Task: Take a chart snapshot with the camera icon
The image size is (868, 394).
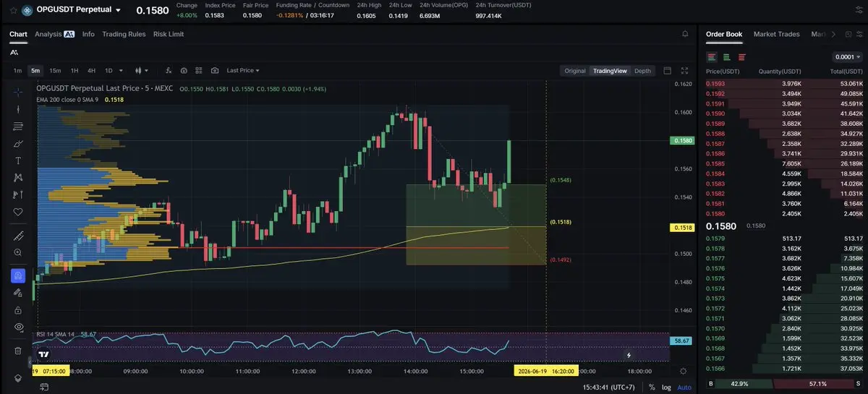Action: (x=215, y=71)
